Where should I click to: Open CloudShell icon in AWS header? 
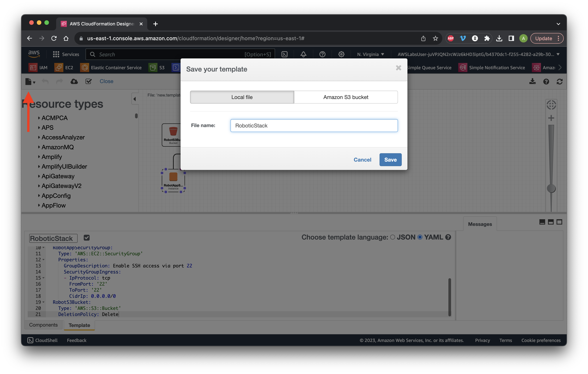(285, 54)
